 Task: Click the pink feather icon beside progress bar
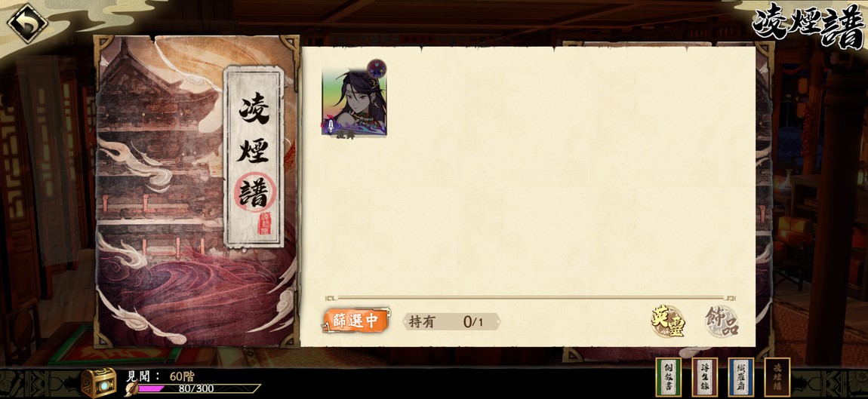(133, 388)
